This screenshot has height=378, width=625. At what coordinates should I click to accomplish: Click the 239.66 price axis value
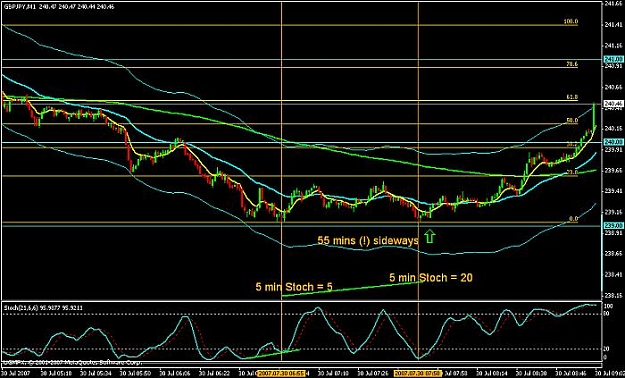(x=613, y=170)
